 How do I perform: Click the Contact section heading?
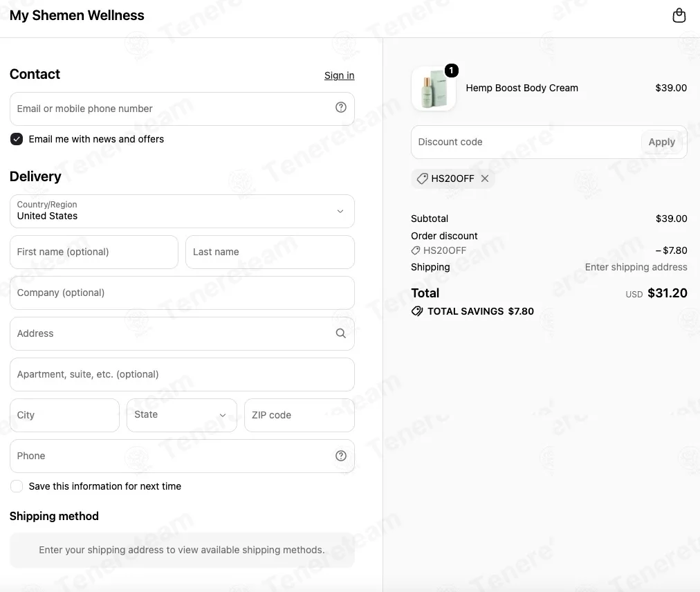coord(35,74)
